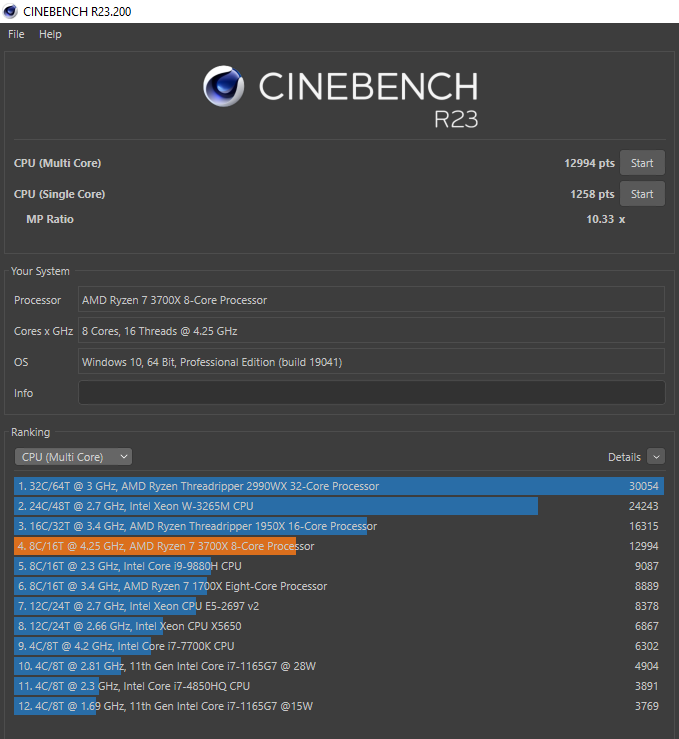679x739 pixels.
Task: Click the 24243 ranking score
Action: click(x=644, y=506)
